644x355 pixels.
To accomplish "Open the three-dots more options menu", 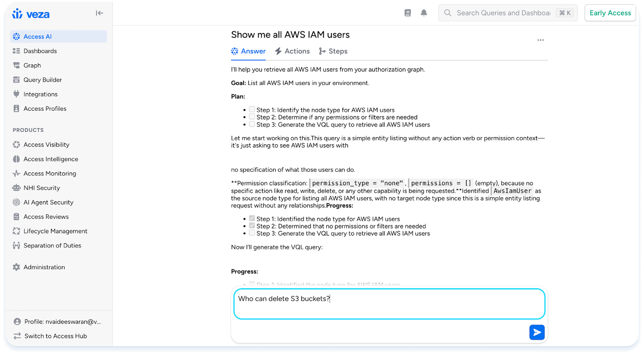I will [541, 40].
